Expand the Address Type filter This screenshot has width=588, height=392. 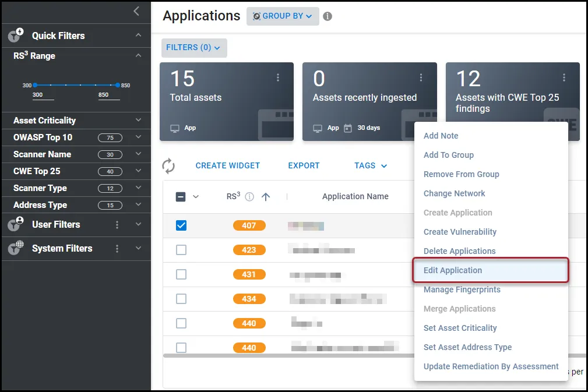(x=138, y=204)
